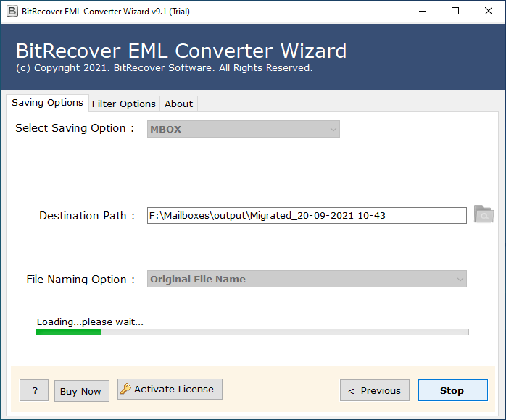Stop the conversion process

[453, 390]
